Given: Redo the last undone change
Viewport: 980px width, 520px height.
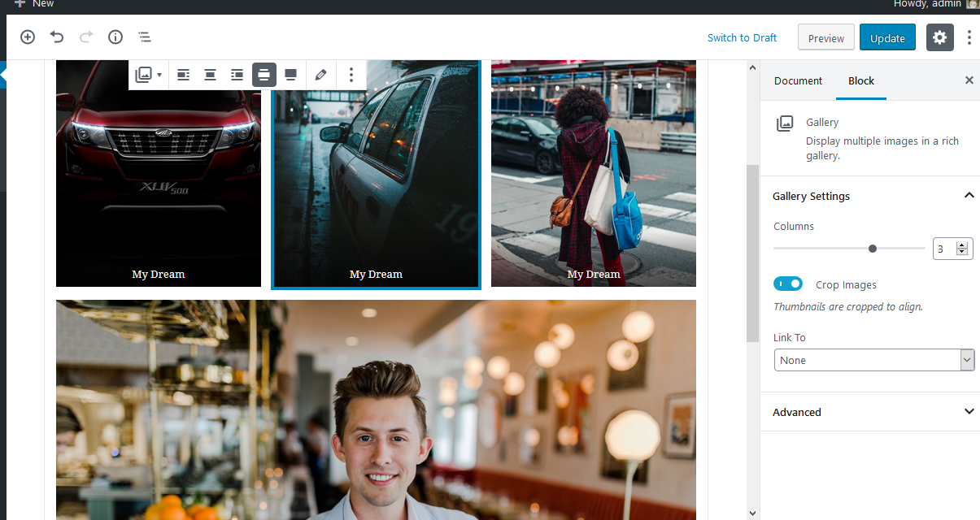Looking at the screenshot, I should click(86, 37).
